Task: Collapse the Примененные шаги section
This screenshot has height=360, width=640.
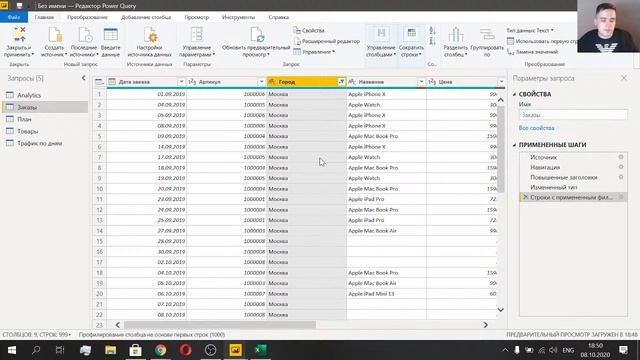Action: [514, 145]
